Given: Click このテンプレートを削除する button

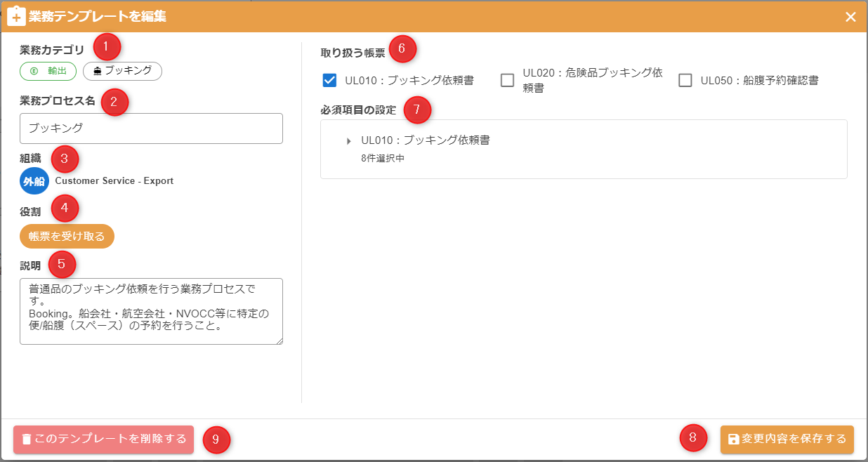Looking at the screenshot, I should [103, 440].
